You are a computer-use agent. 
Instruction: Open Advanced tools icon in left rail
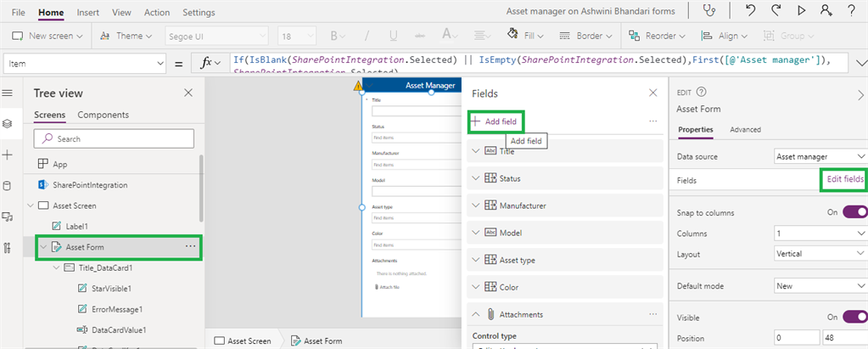click(7, 248)
